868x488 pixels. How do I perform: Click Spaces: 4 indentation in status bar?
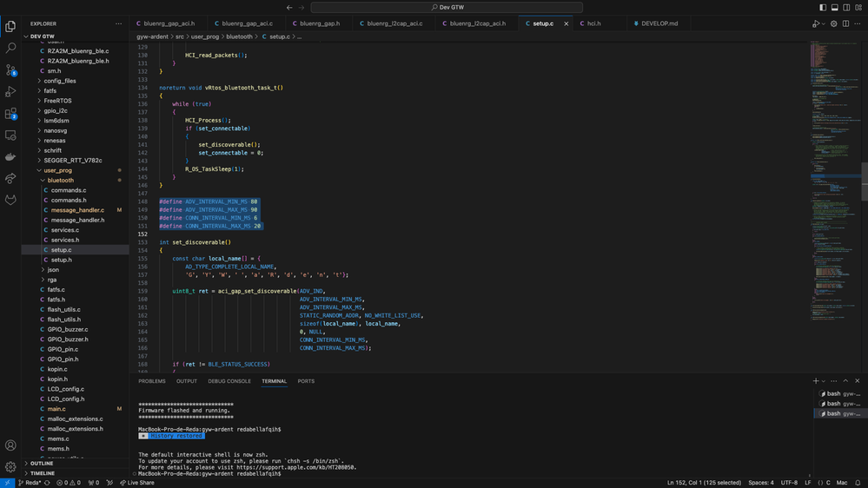(760, 483)
